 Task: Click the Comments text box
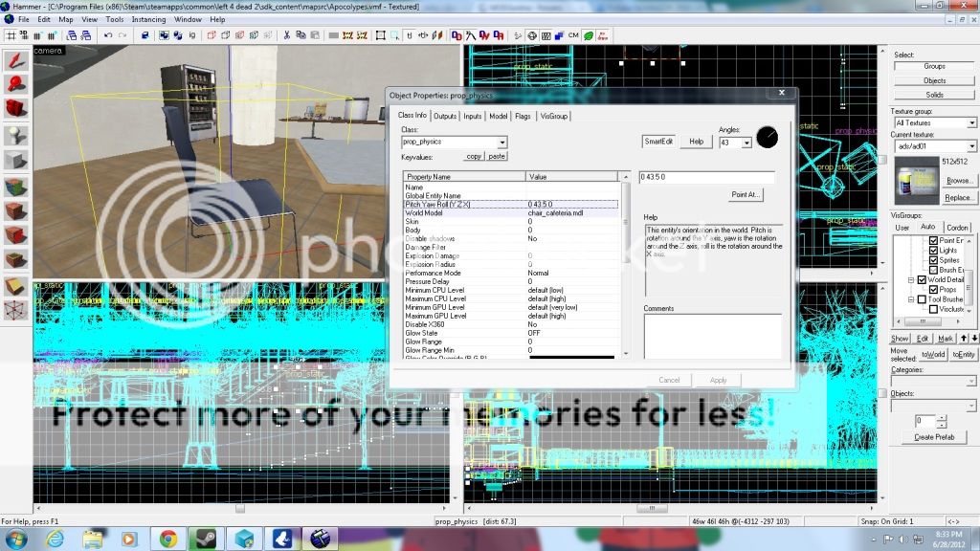[712, 336]
